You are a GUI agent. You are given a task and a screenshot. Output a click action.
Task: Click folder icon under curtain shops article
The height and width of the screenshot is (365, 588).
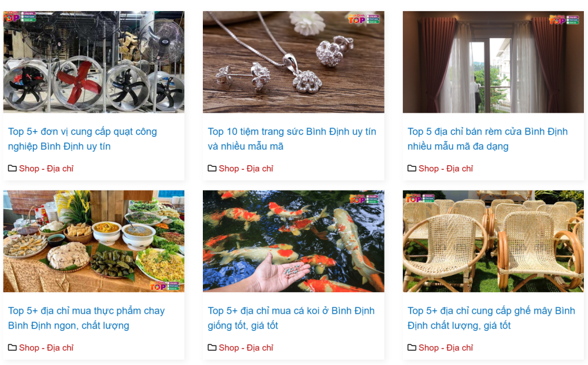click(x=412, y=168)
